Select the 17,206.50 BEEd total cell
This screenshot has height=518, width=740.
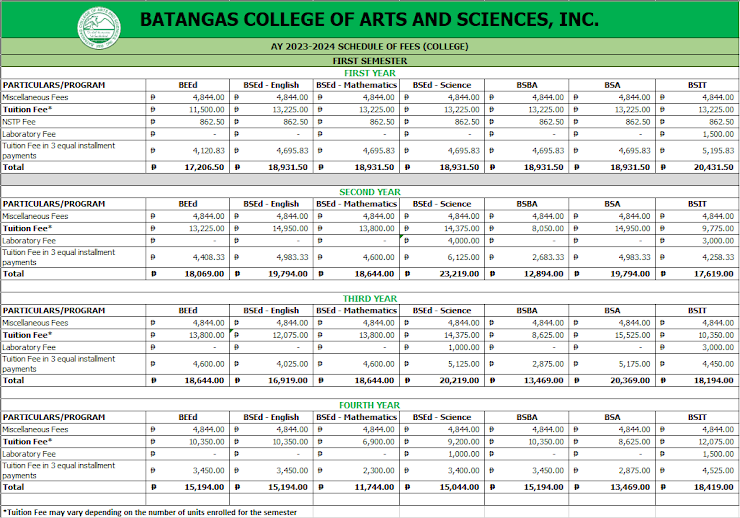[188, 167]
